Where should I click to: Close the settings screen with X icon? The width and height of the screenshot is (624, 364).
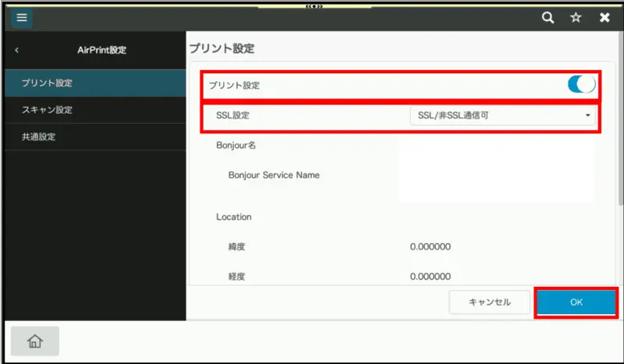coord(604,18)
